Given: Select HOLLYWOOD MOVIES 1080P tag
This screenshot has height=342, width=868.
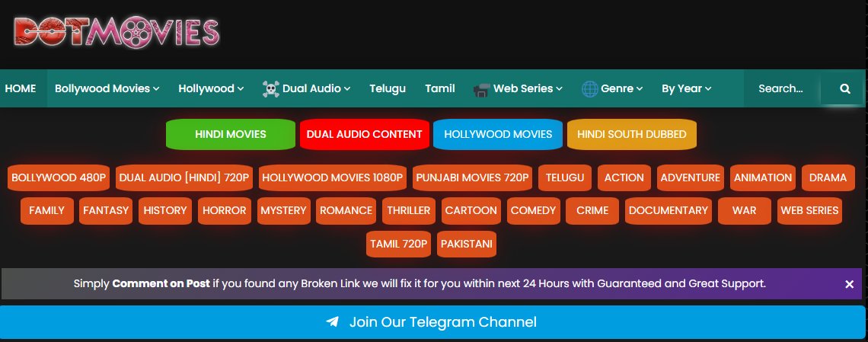Looking at the screenshot, I should 333,177.
